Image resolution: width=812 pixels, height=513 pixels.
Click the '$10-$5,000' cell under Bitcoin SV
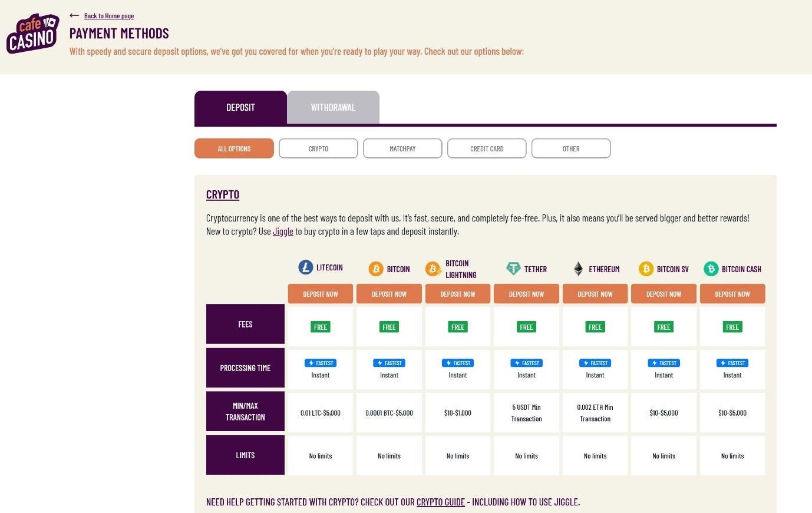click(664, 413)
